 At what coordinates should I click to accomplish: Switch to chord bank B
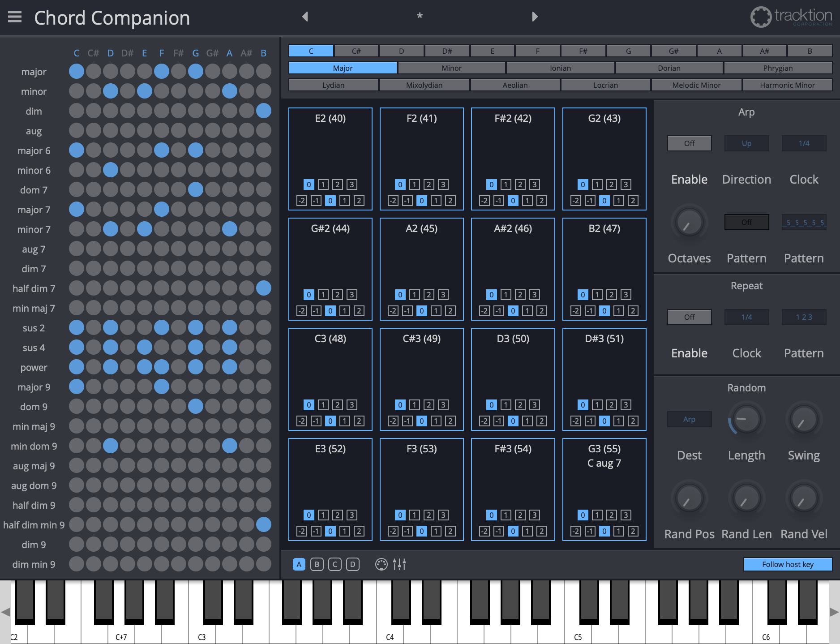click(x=317, y=564)
